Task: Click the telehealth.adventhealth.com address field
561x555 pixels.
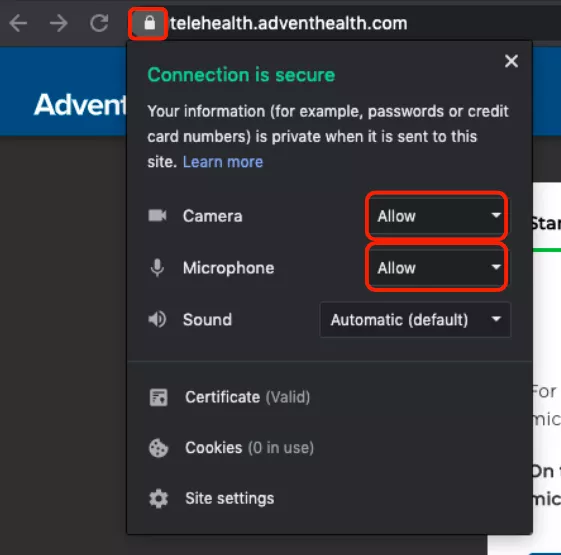Action: (x=288, y=24)
